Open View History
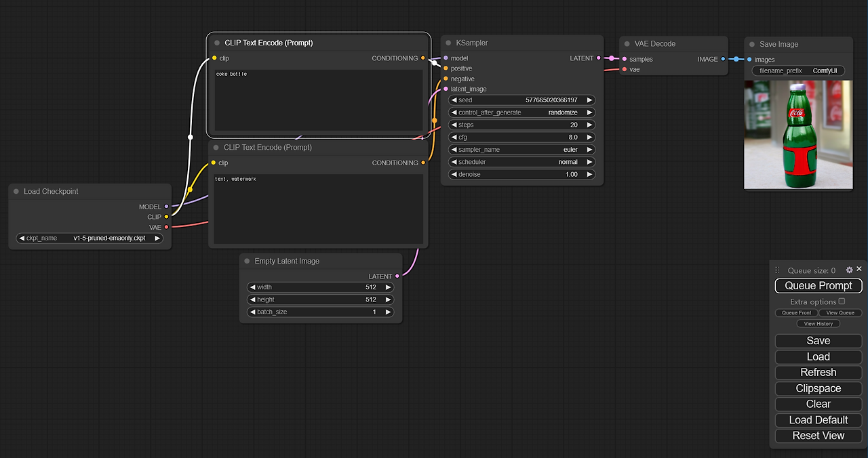 (x=818, y=323)
